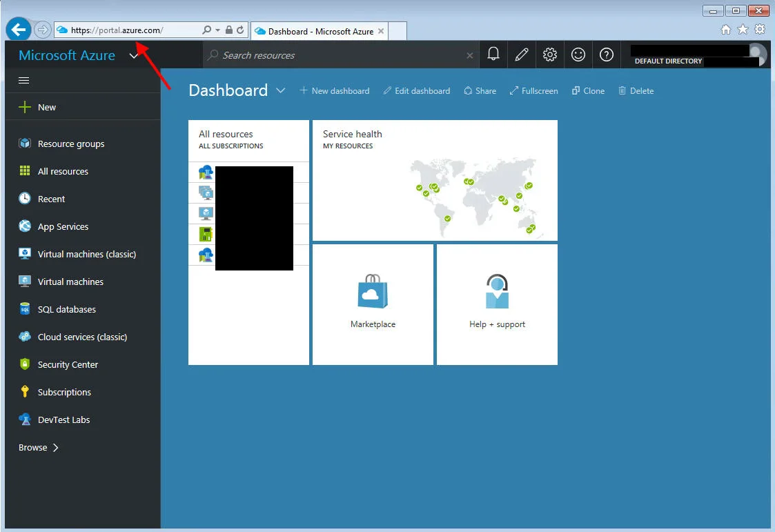Click Edit dashboard button

coord(417,91)
